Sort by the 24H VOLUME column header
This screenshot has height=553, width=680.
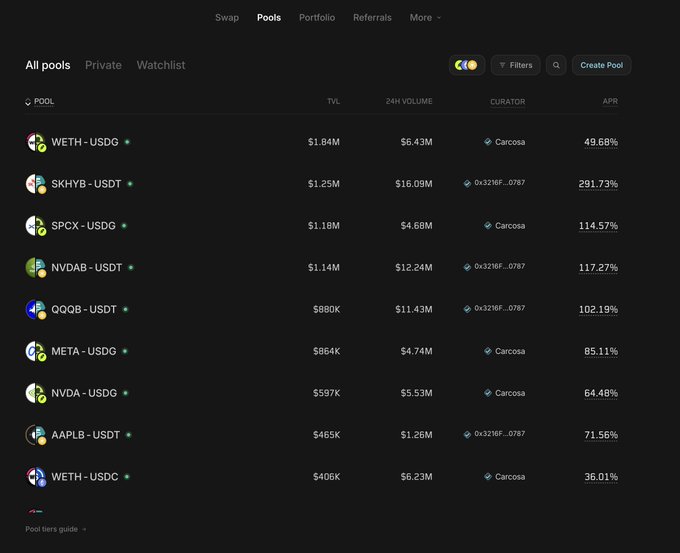(409, 101)
